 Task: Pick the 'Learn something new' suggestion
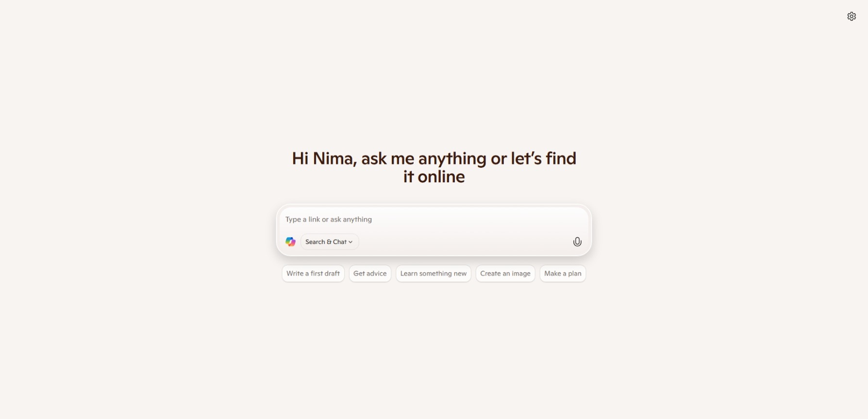[x=434, y=274]
